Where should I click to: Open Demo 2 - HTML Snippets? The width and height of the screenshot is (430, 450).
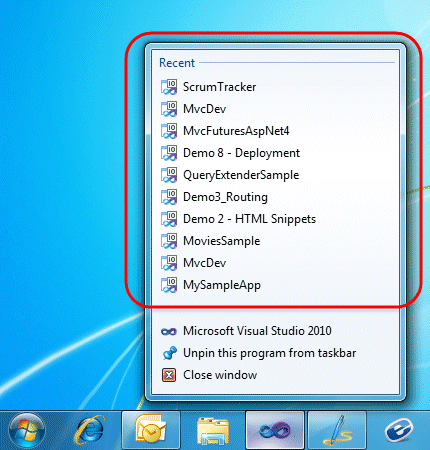click(275, 219)
